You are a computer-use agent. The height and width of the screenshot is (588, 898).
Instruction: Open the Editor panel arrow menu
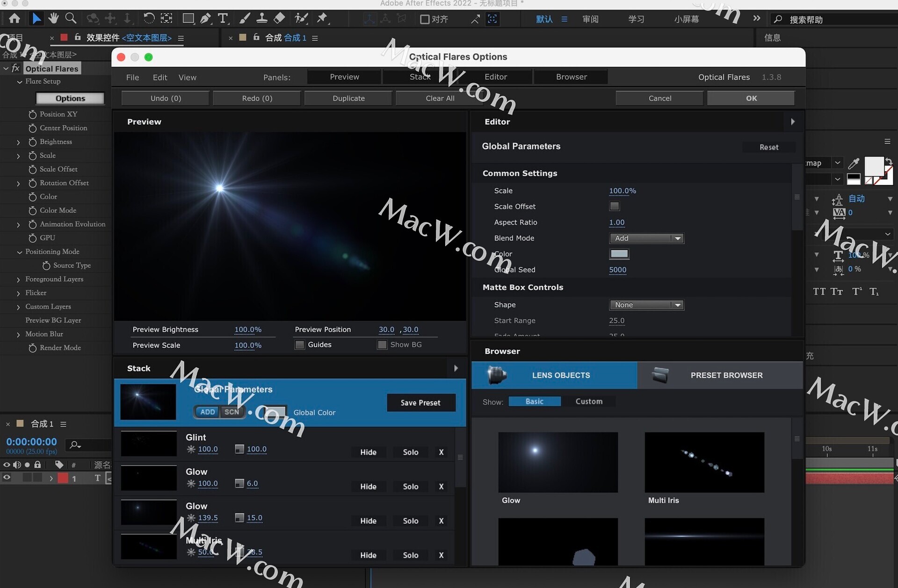792,122
